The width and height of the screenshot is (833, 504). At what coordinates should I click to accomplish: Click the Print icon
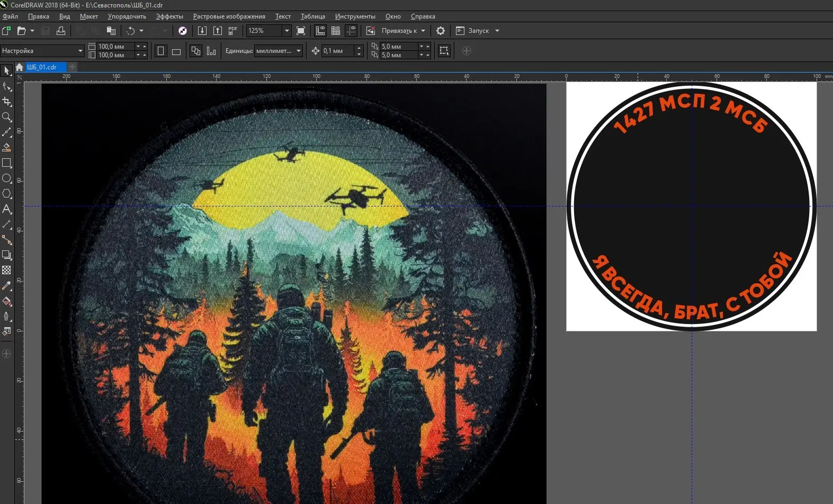pos(61,31)
